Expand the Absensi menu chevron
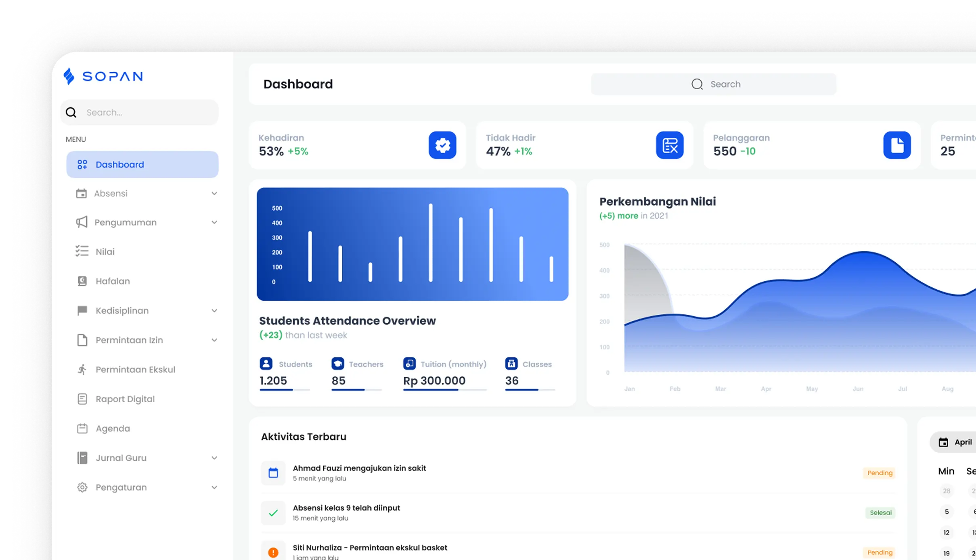Viewport: 976px width, 560px height. point(214,194)
